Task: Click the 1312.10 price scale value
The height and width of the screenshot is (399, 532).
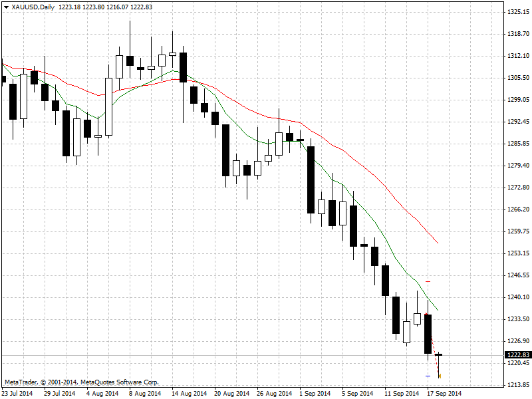Action: (x=518, y=56)
